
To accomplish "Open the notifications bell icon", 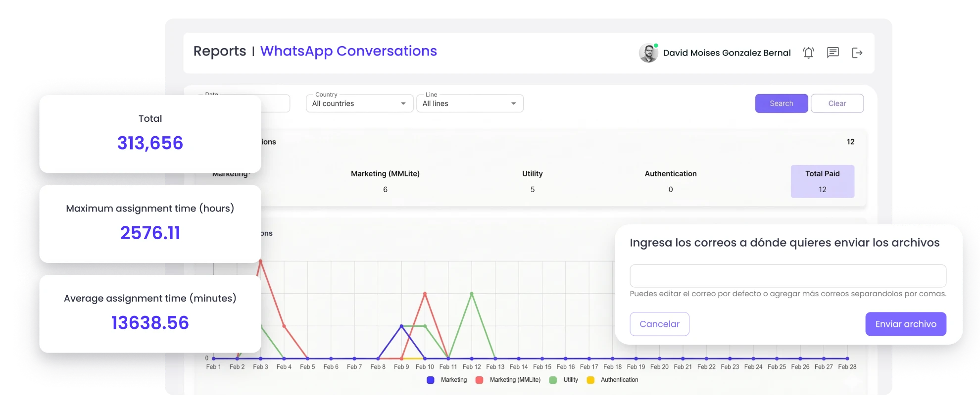I will click(808, 52).
